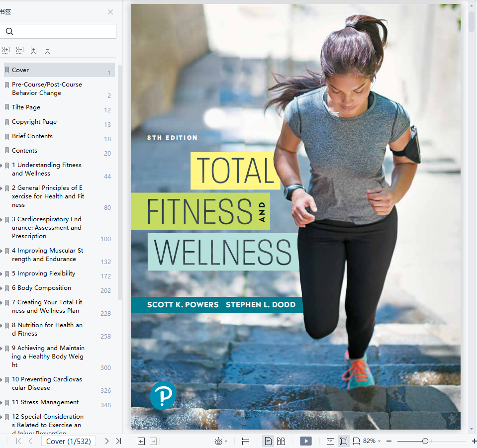Expand 2 General Principles of Exercise chapter

pyautogui.click(x=1, y=188)
